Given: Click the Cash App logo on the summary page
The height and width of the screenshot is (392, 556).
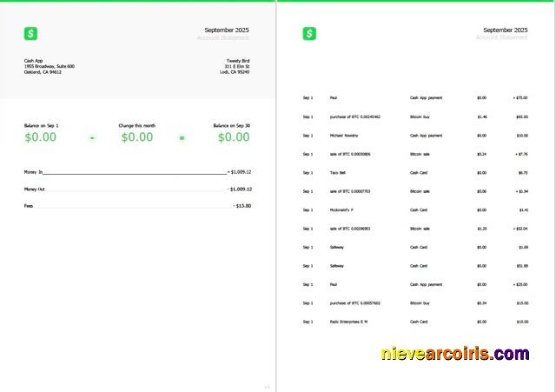Looking at the screenshot, I should tap(31, 34).
